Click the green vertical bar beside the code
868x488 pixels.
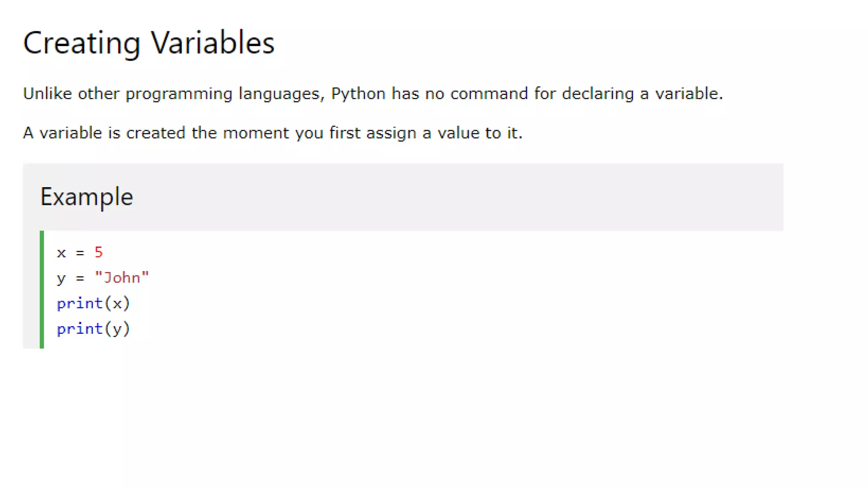[42, 290]
